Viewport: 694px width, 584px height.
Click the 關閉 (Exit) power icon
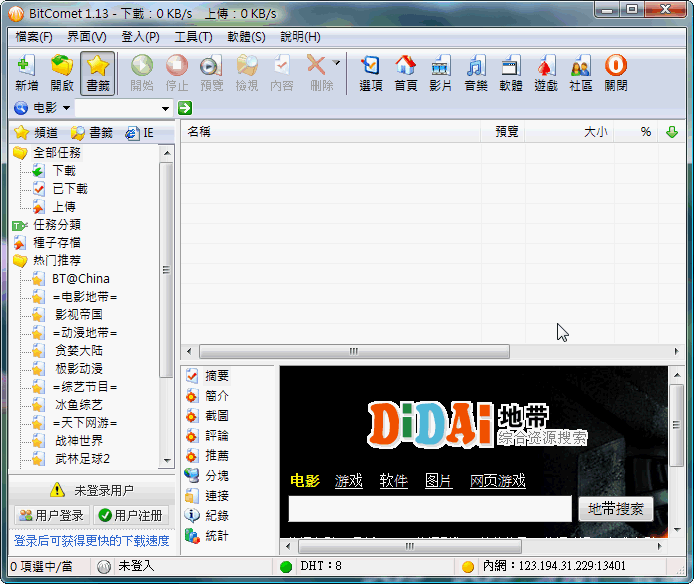[x=616, y=73]
